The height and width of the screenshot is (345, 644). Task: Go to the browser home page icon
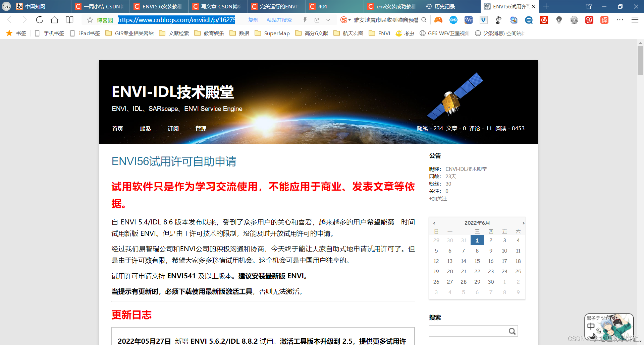54,20
